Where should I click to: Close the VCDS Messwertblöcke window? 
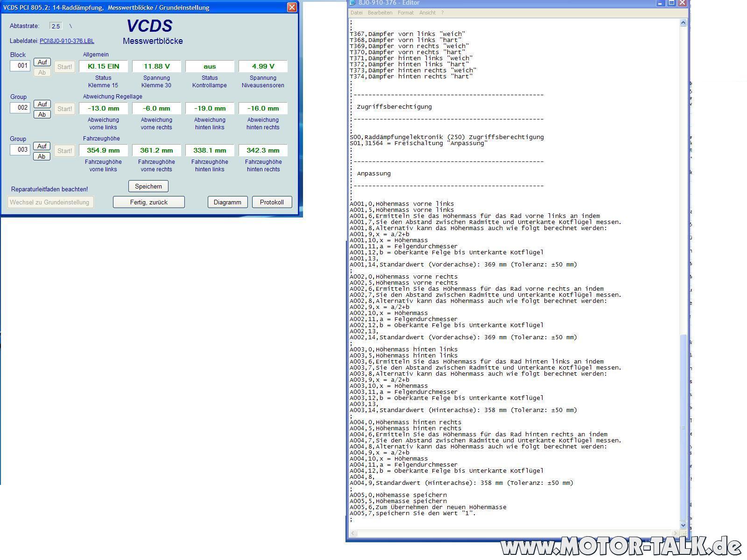click(292, 7)
